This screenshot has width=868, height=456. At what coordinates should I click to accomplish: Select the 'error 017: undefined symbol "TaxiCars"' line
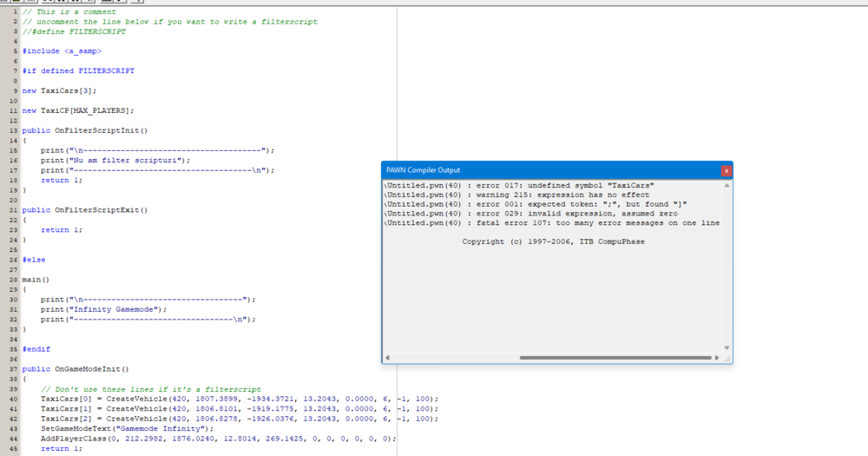tap(519, 186)
